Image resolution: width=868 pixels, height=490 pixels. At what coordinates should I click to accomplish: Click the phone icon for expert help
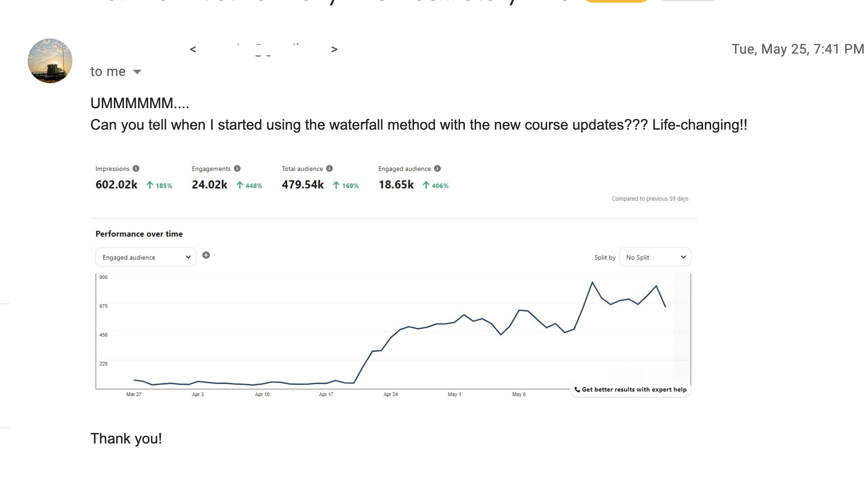click(x=577, y=389)
